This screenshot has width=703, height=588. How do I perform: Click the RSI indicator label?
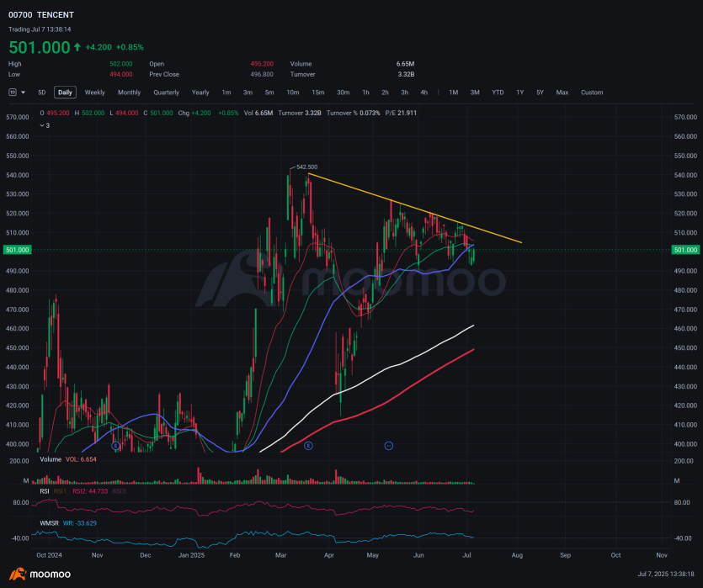click(x=45, y=491)
